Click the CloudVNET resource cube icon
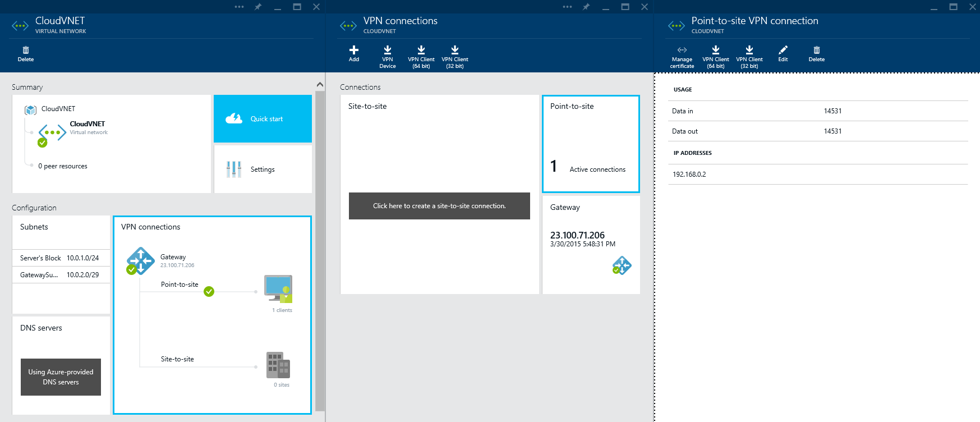This screenshot has height=422, width=980. point(30,109)
